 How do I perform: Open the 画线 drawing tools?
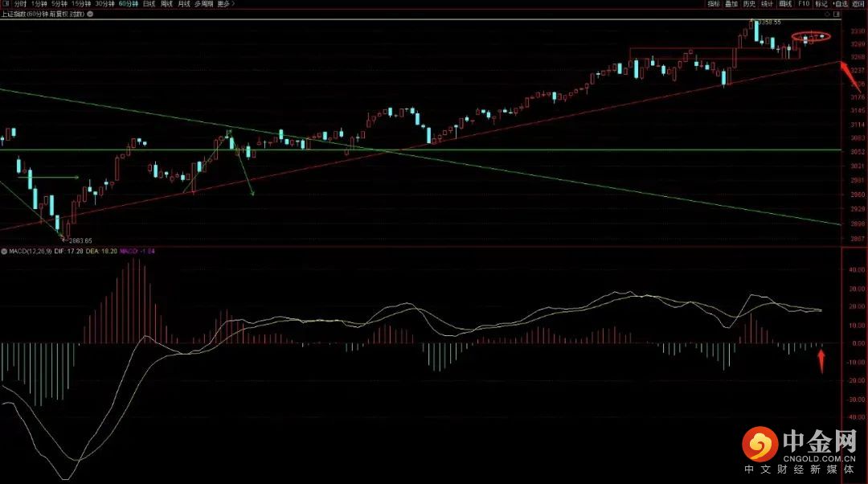[785, 4]
